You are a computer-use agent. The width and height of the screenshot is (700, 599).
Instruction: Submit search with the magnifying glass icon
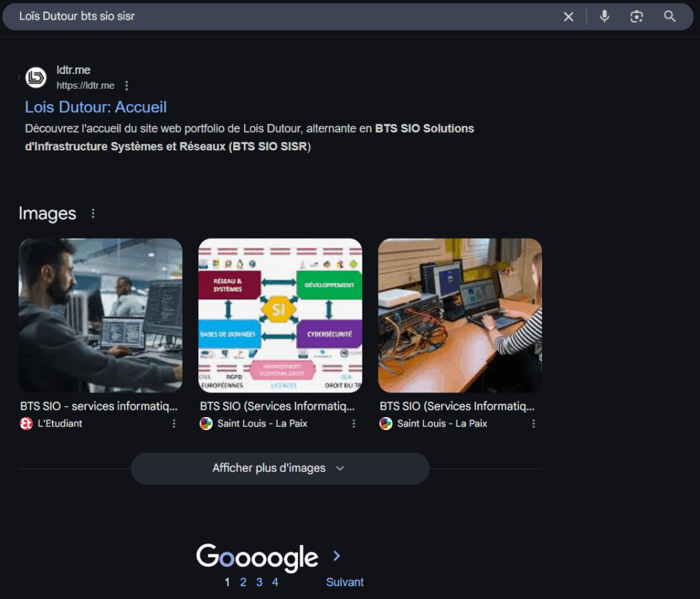[670, 16]
